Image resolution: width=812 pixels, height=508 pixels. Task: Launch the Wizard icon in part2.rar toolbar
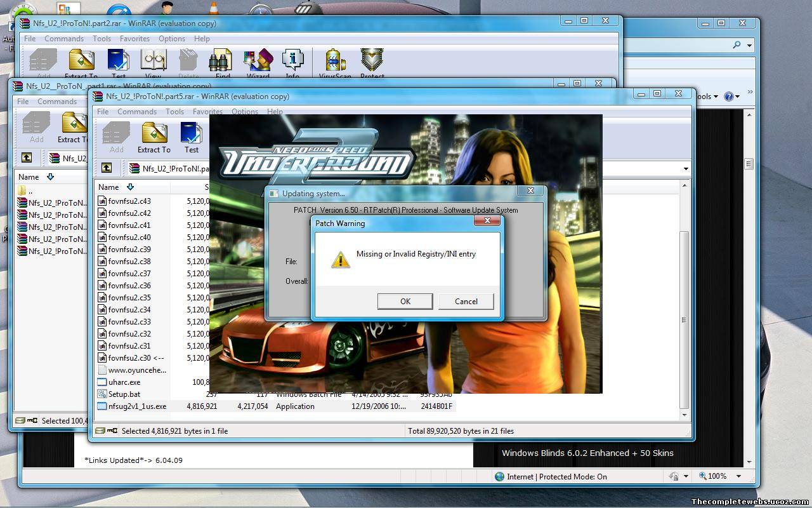click(x=258, y=63)
